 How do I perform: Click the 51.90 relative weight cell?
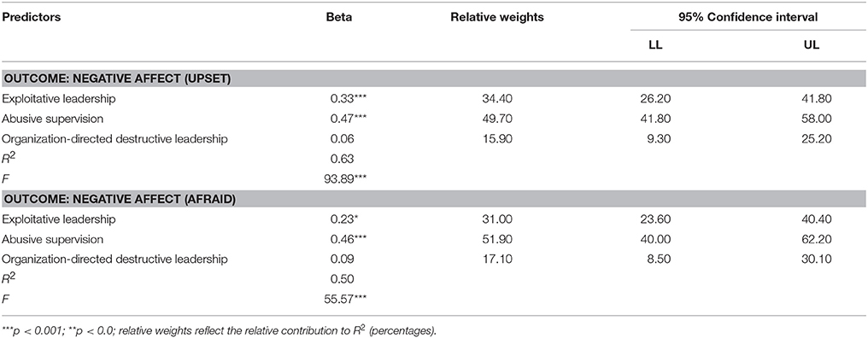(x=496, y=240)
